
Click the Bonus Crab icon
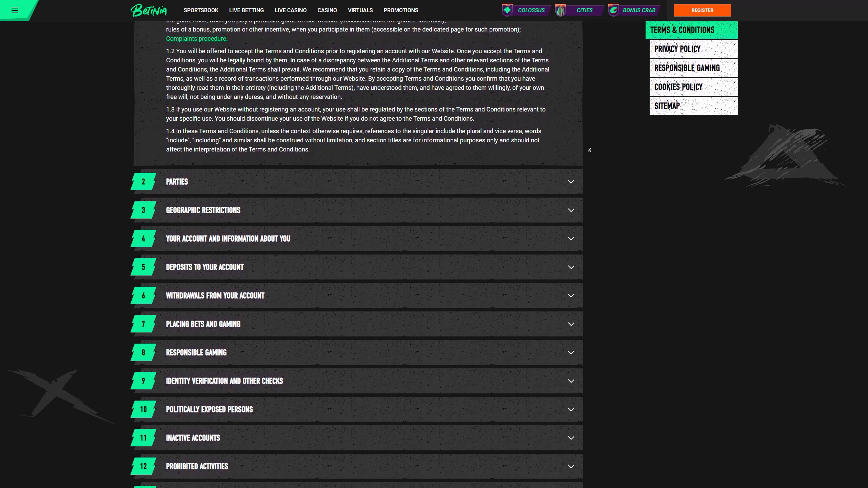tap(613, 10)
